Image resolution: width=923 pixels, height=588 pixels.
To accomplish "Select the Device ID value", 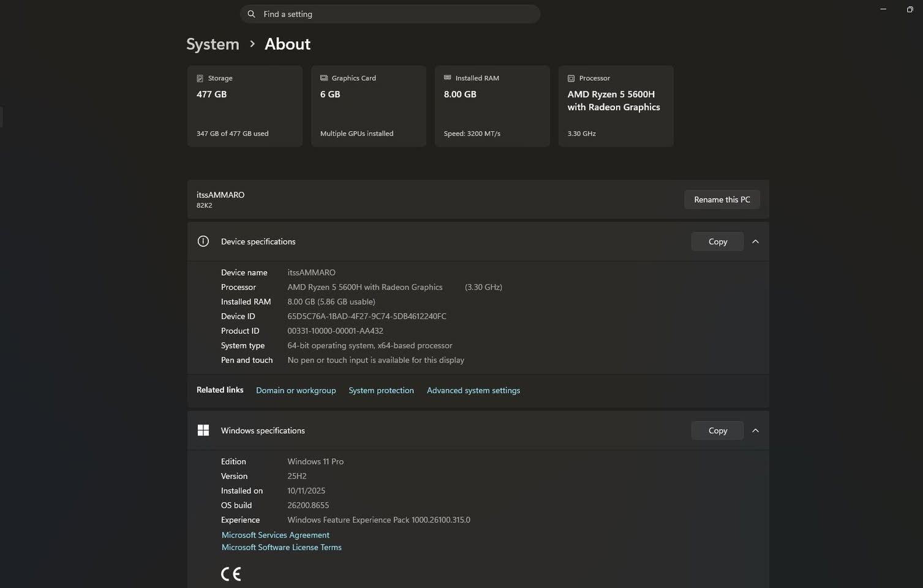I will 367,317.
